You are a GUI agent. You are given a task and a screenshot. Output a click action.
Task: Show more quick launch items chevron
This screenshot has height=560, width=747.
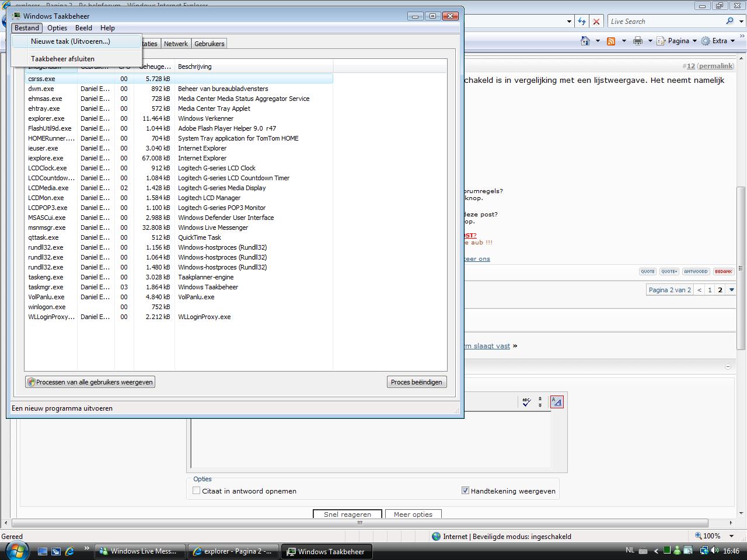[86, 548]
